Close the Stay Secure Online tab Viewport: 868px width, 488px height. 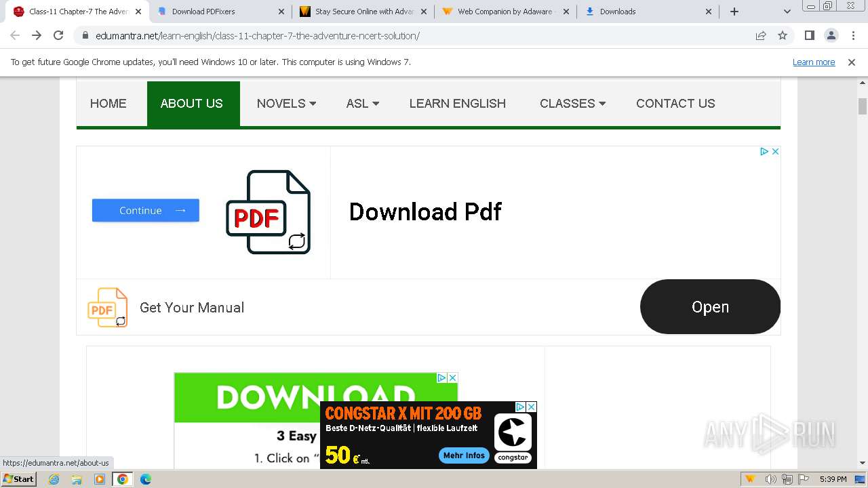424,12
